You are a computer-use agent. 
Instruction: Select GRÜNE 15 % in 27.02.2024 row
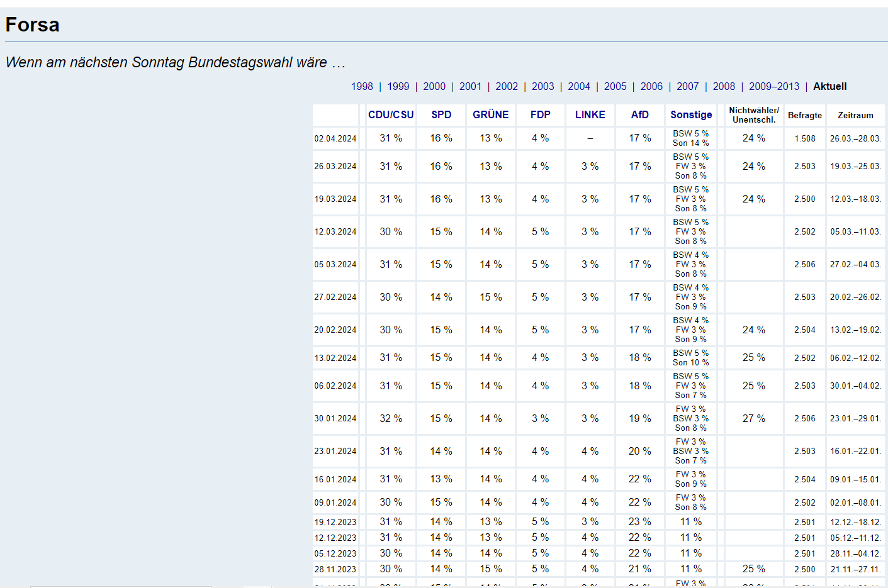pos(491,297)
